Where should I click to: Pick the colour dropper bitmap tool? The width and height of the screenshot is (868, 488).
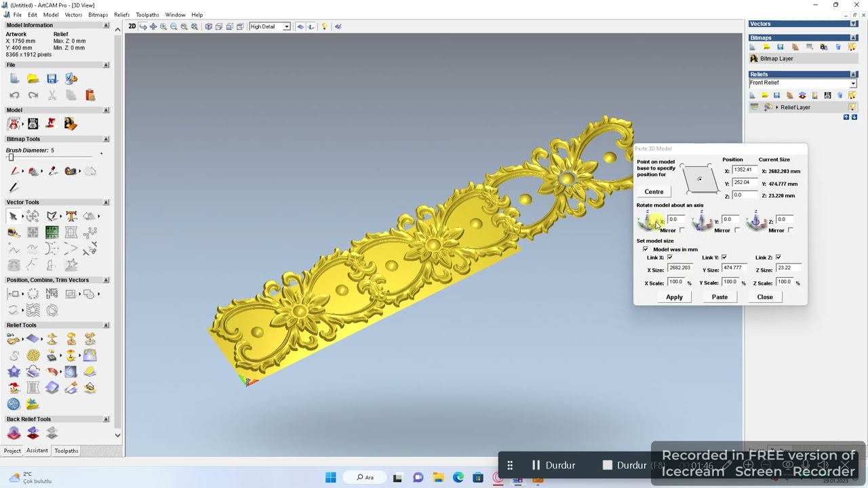(52, 171)
